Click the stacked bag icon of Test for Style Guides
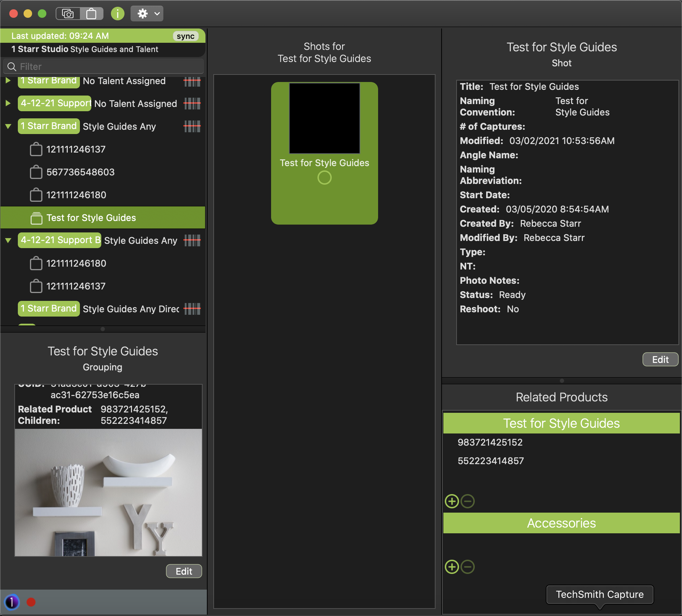Image resolution: width=682 pixels, height=616 pixels. point(36,217)
